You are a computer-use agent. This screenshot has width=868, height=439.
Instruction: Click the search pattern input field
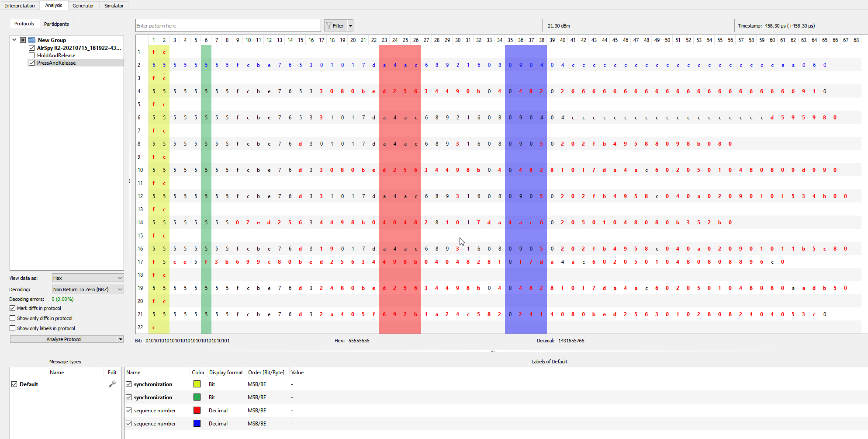[228, 26]
